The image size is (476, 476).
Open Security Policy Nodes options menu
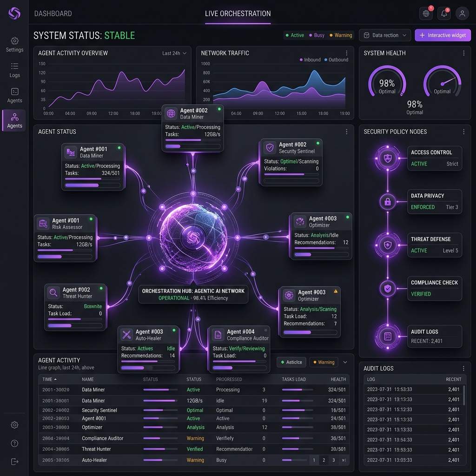pyautogui.click(x=463, y=132)
